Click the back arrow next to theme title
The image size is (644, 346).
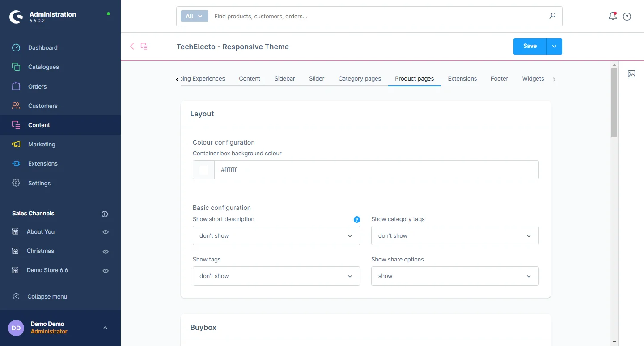tap(132, 46)
